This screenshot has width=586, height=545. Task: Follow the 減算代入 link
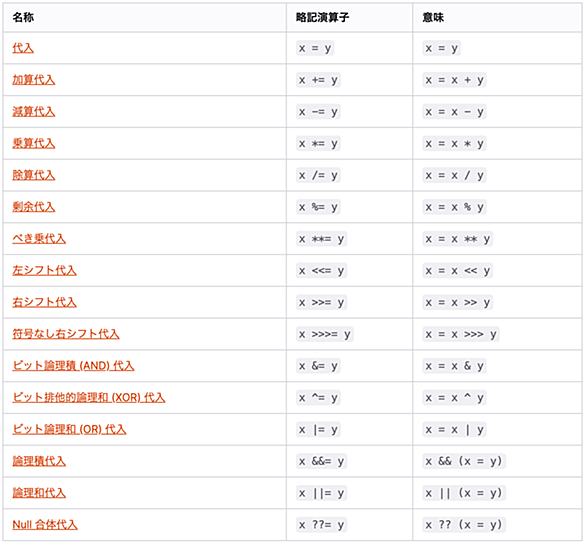[34, 112]
